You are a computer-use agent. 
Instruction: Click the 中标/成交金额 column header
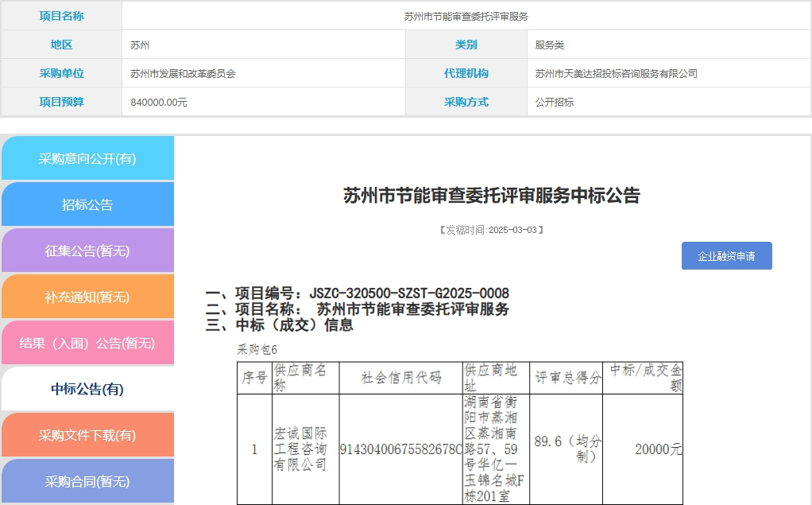[643, 378]
